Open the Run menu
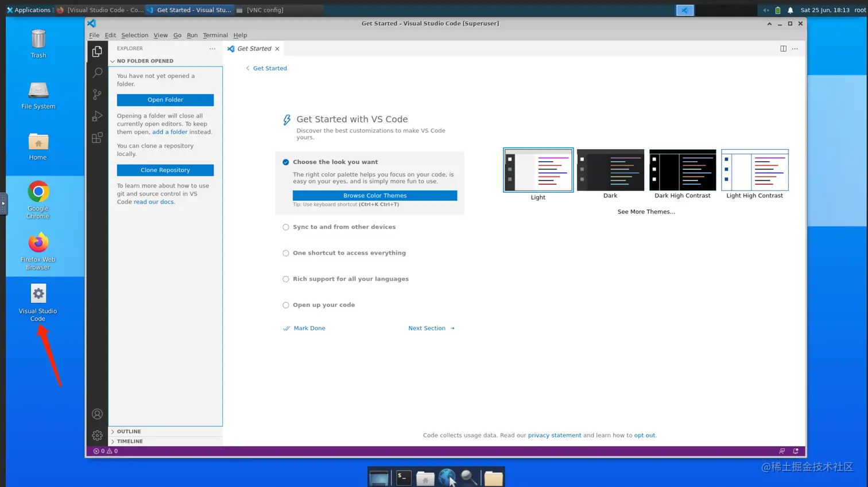Viewport: 868px width, 487px height. [x=192, y=36]
